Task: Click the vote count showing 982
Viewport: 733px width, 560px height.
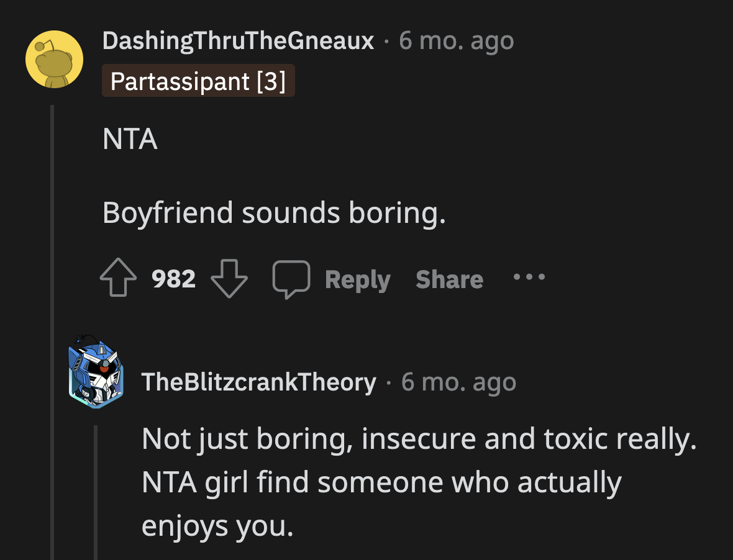Action: pos(173,278)
